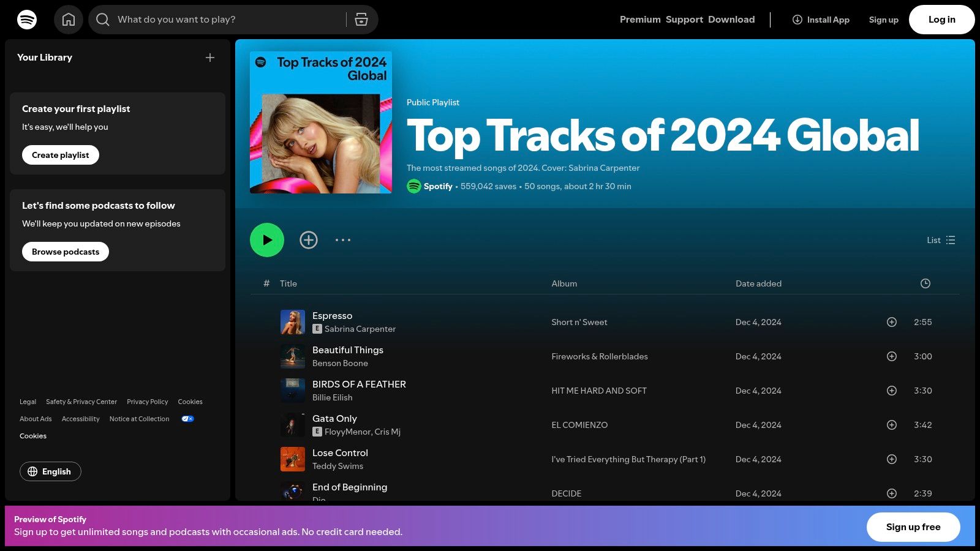Click Install App link

[x=821, y=20]
